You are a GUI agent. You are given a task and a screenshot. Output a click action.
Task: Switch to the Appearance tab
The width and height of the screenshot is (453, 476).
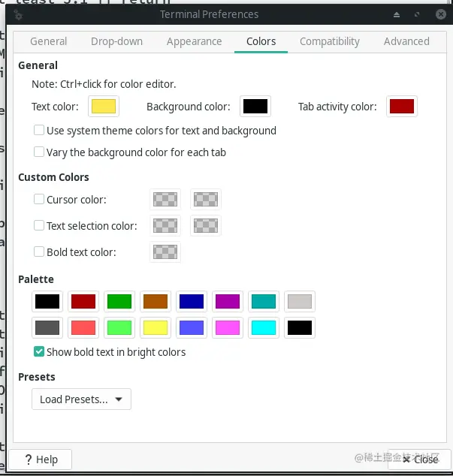(194, 41)
